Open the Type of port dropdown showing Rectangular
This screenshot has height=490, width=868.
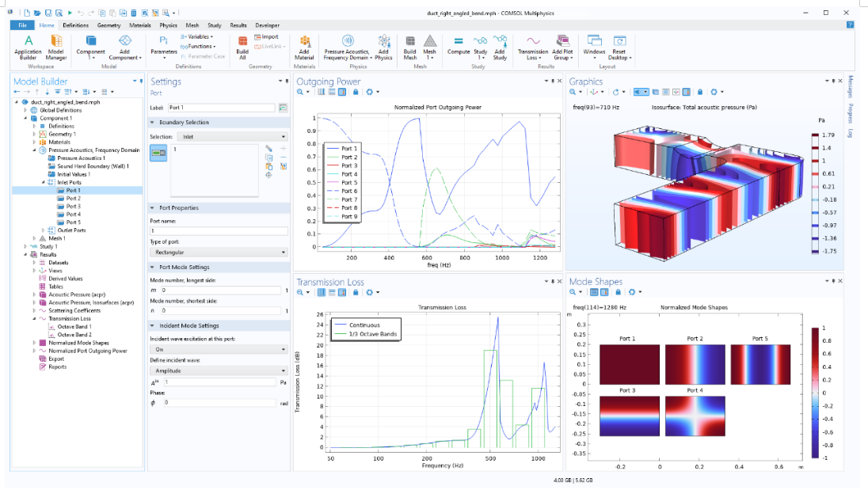[219, 253]
